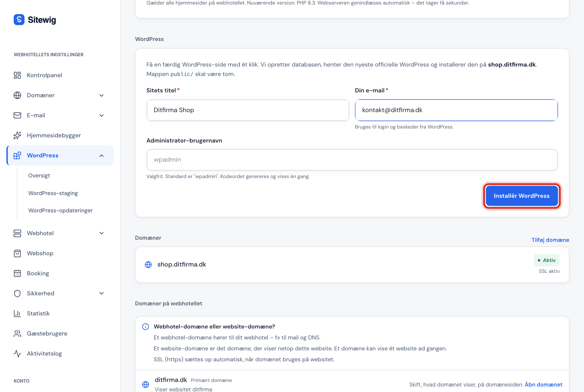Select Gæstebrugere label in sidebar
Viewport: 584px width, 392px height.
(47, 333)
